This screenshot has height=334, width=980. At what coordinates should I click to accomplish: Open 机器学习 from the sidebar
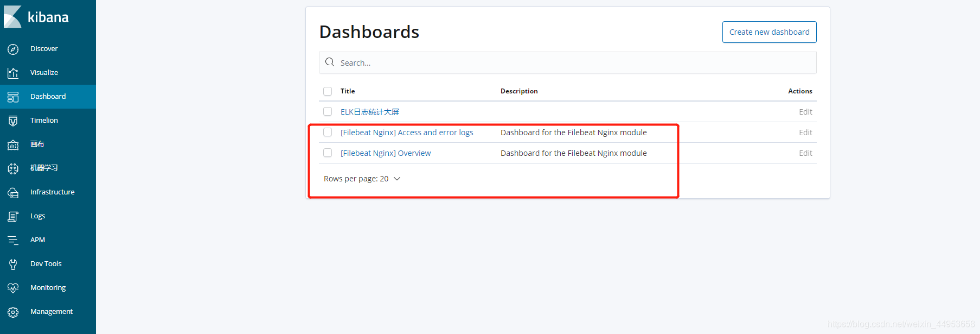tap(44, 168)
